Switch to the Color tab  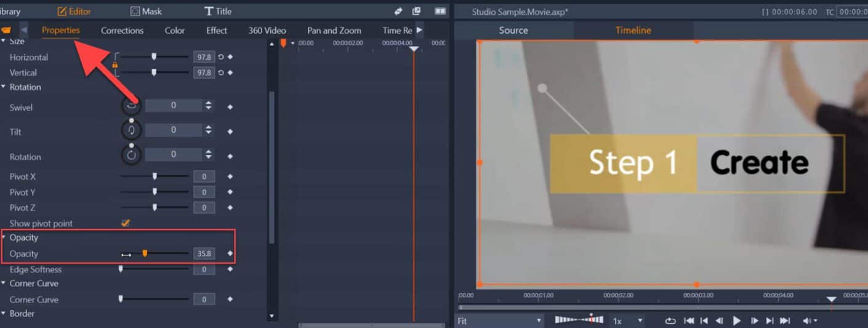pyautogui.click(x=175, y=30)
